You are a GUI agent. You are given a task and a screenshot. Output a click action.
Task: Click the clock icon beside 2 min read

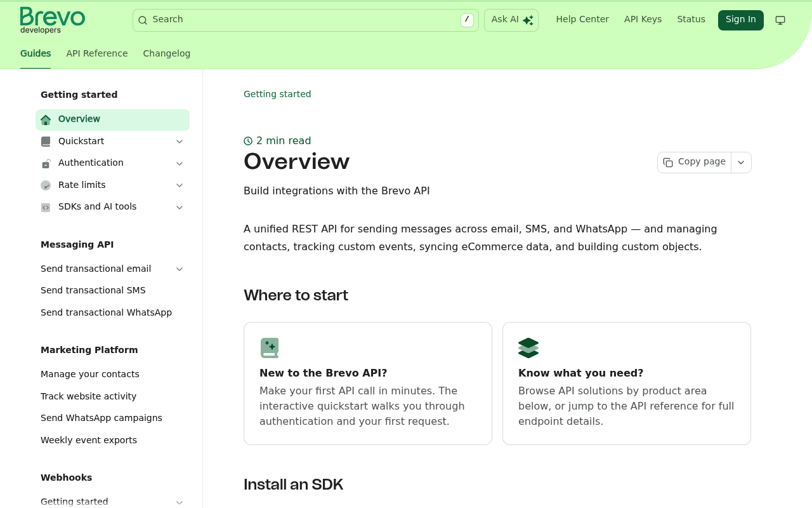(248, 141)
